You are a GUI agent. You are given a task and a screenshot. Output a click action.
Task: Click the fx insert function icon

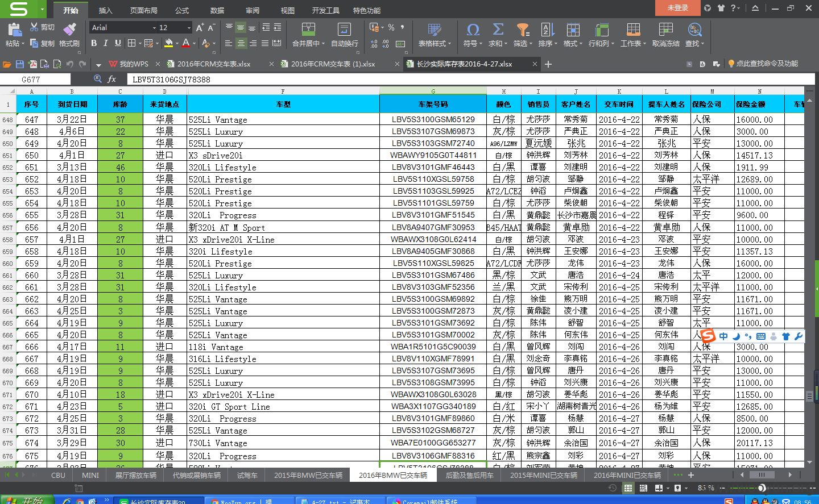(112, 80)
